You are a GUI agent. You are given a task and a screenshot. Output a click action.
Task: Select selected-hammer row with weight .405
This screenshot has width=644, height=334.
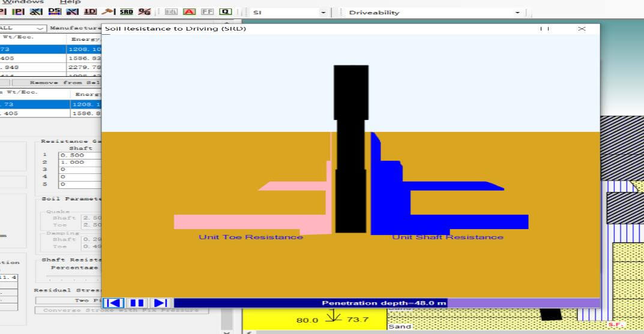(x=50, y=113)
